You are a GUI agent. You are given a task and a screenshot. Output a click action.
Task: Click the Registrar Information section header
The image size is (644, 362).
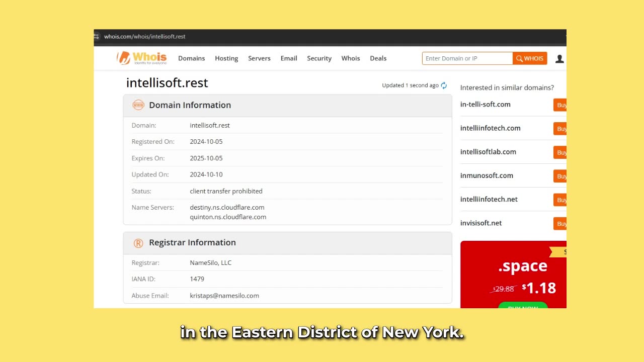point(287,243)
